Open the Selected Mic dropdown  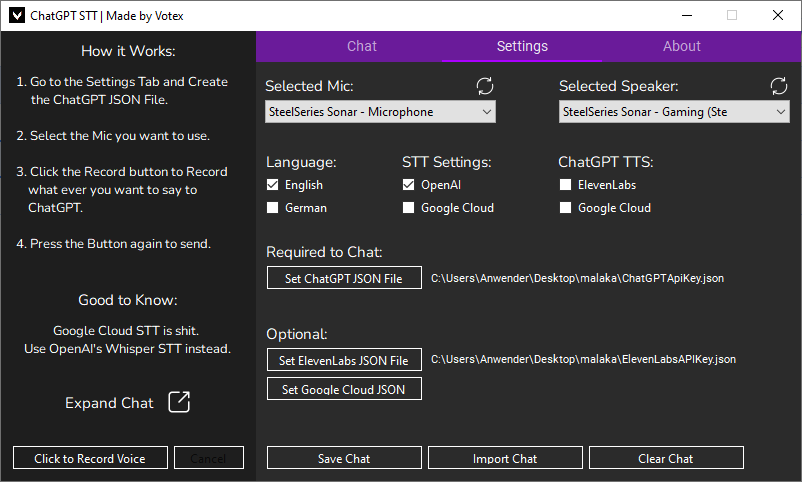click(380, 112)
